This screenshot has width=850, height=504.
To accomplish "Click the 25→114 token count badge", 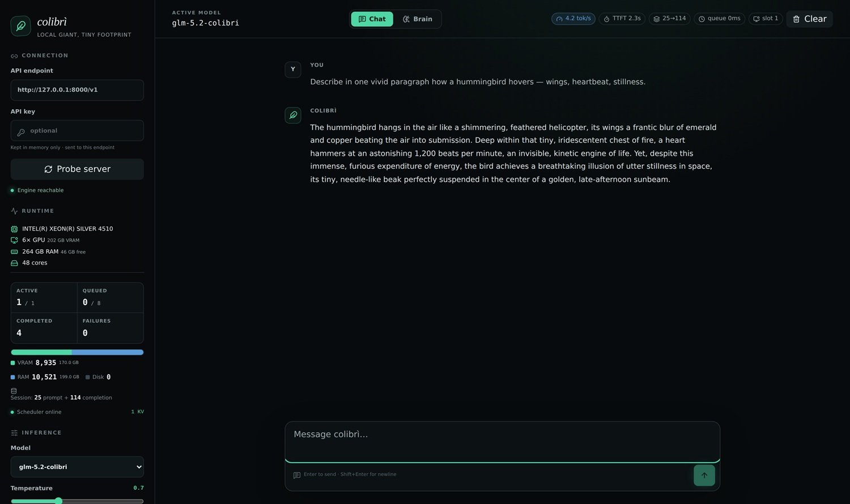I will 669,19.
